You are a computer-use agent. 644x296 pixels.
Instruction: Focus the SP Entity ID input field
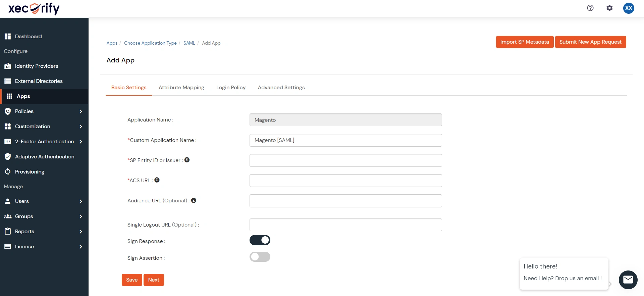click(x=345, y=160)
